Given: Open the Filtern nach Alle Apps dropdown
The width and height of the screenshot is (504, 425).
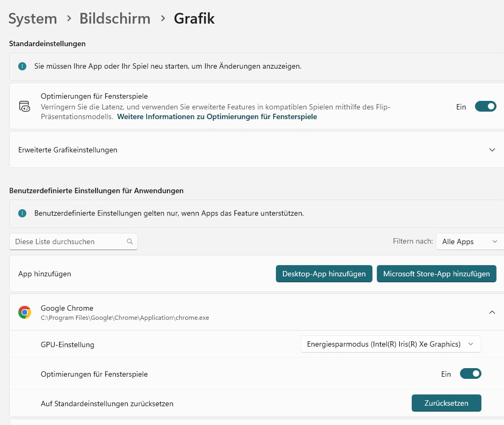Looking at the screenshot, I should (x=470, y=241).
